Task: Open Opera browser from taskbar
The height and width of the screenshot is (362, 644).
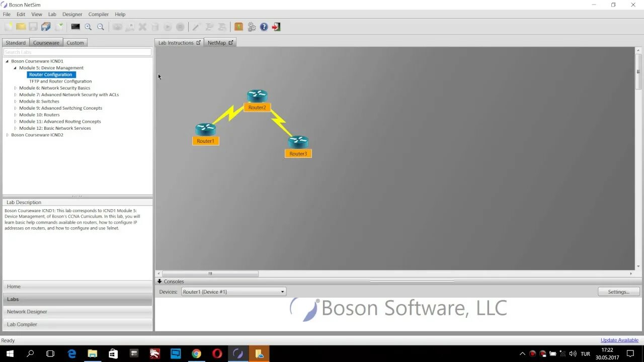Action: pos(217,353)
